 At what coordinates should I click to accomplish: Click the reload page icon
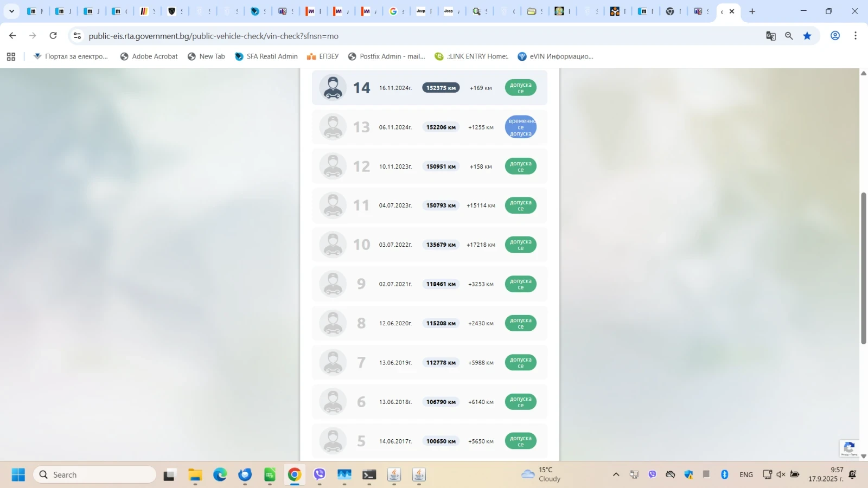coord(53,36)
